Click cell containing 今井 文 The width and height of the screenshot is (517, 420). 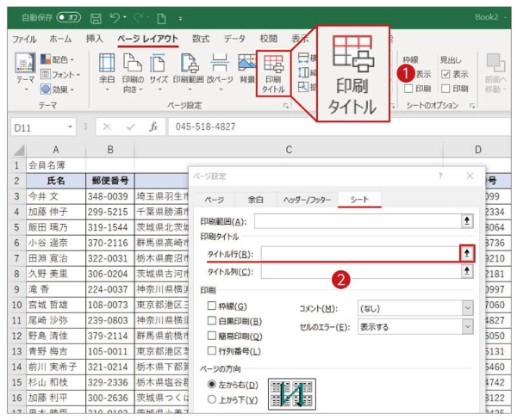(x=56, y=196)
